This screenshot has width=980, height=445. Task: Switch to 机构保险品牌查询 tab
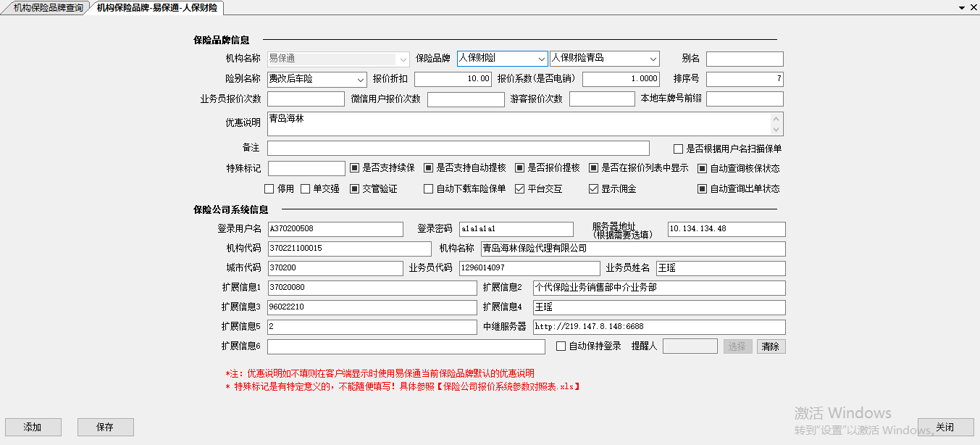(x=48, y=8)
